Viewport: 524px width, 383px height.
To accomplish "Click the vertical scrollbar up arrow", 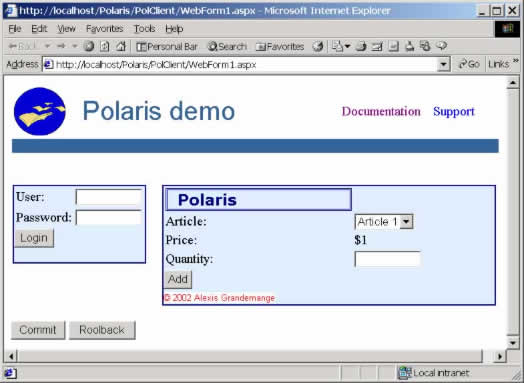I will click(x=513, y=83).
